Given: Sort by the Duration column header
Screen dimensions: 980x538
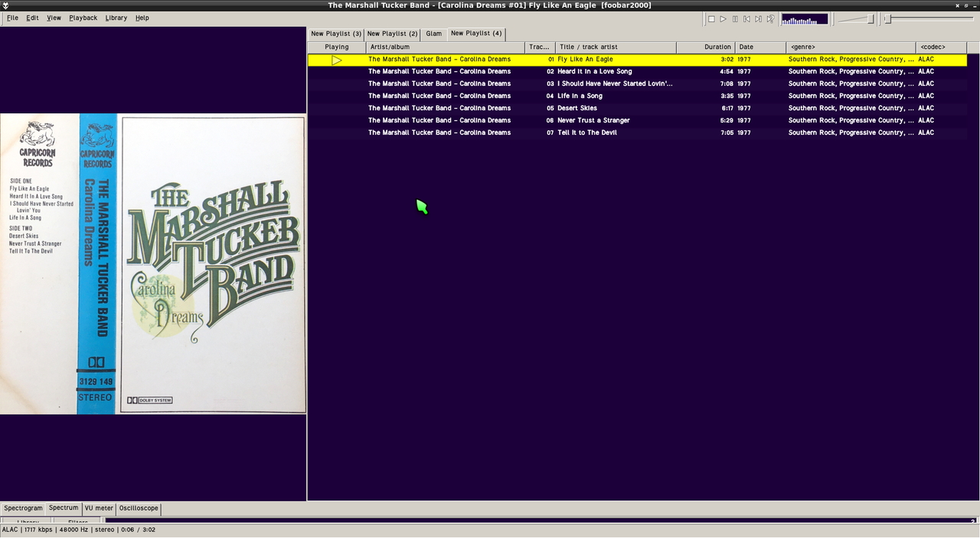Looking at the screenshot, I should pyautogui.click(x=706, y=47).
